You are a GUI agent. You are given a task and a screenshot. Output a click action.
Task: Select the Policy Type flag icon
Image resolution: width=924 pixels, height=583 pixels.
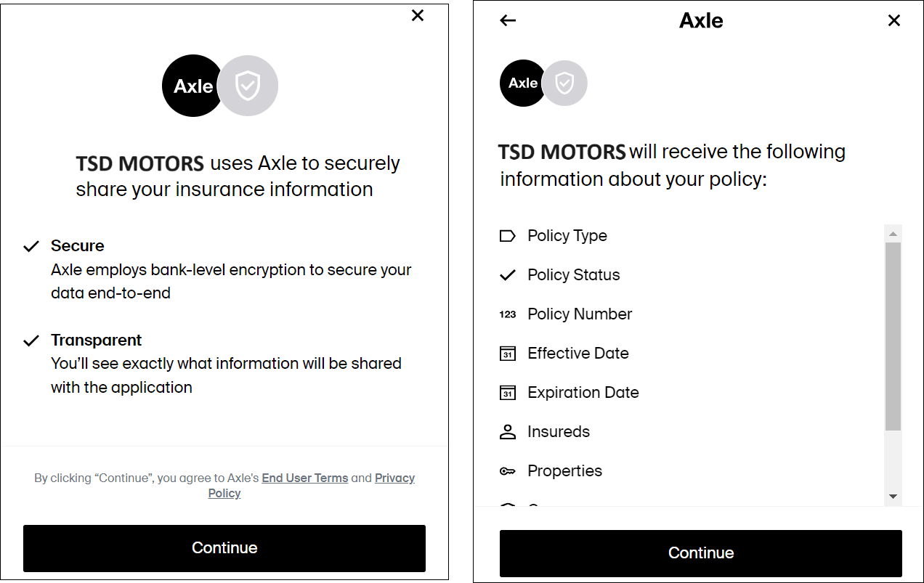coord(509,235)
